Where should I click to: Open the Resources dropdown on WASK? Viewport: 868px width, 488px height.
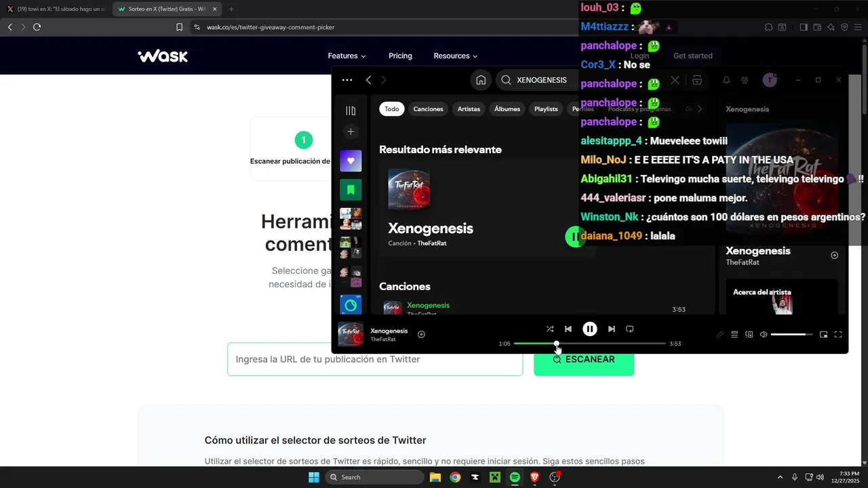pos(456,56)
